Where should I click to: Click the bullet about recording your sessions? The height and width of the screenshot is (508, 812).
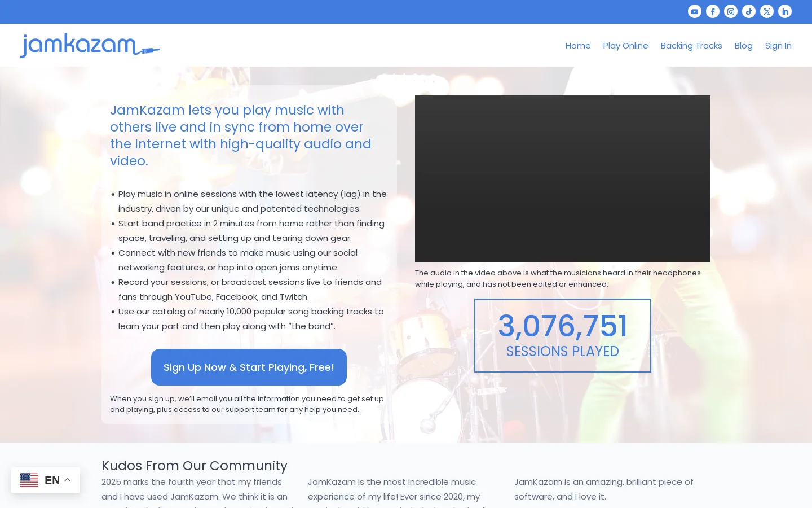250,290
